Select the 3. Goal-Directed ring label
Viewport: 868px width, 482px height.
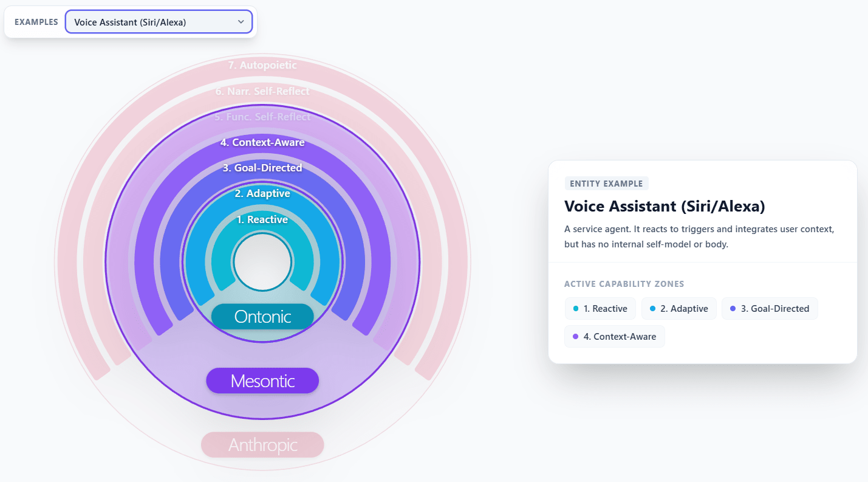pos(262,168)
